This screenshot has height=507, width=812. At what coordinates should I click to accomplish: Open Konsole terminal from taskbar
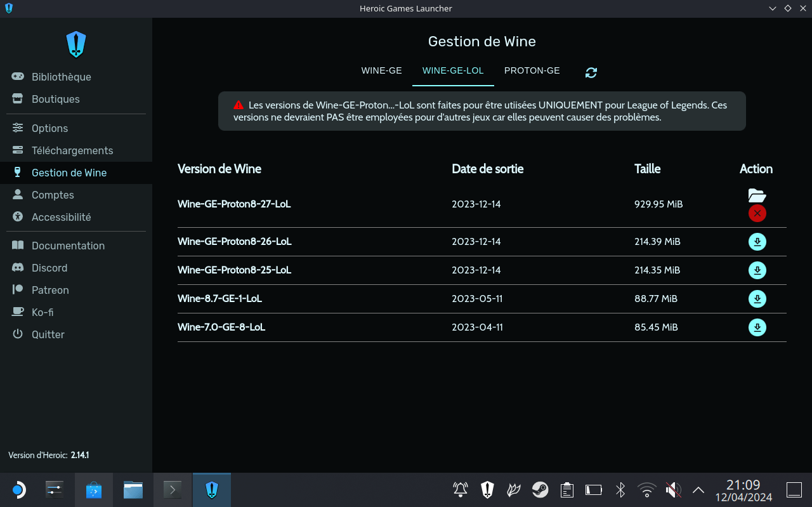pyautogui.click(x=173, y=490)
